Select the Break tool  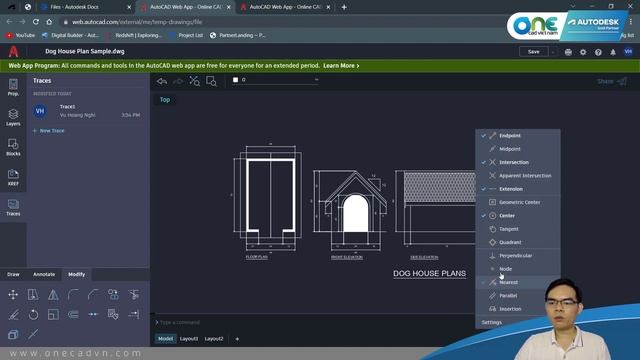pos(93,314)
